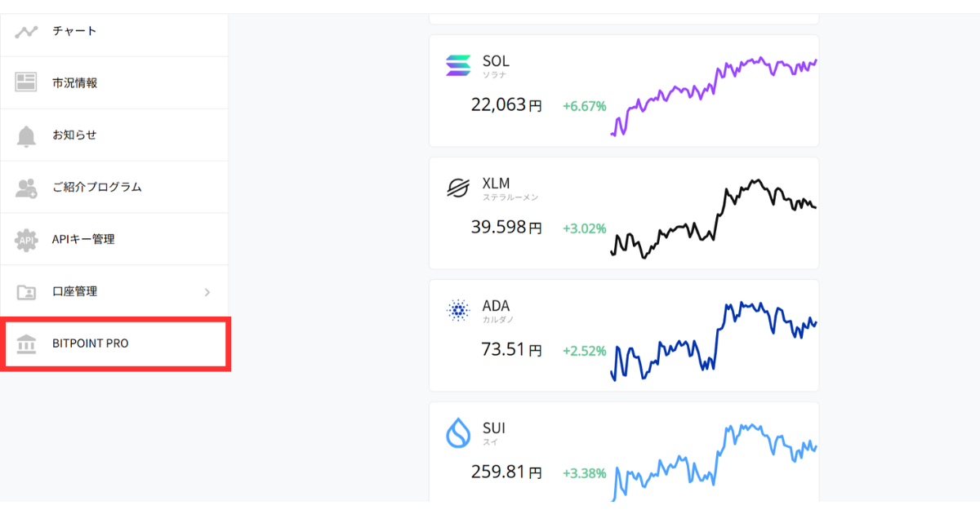980x514 pixels.
Task: Click the chart line icon in sidebar
Action: point(27,32)
